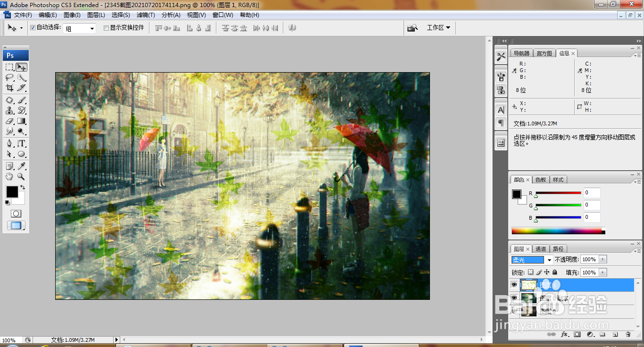Open the opacity (不透明度) slider arrow

point(603,259)
